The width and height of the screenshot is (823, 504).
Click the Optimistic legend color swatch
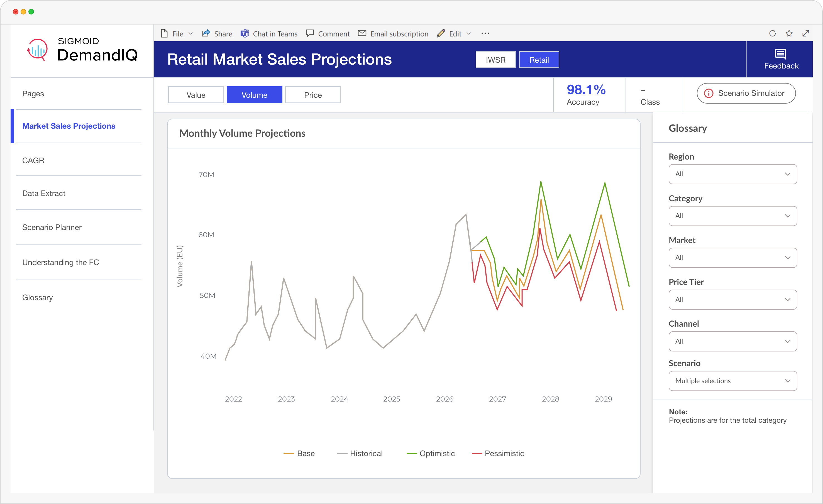tap(412, 454)
